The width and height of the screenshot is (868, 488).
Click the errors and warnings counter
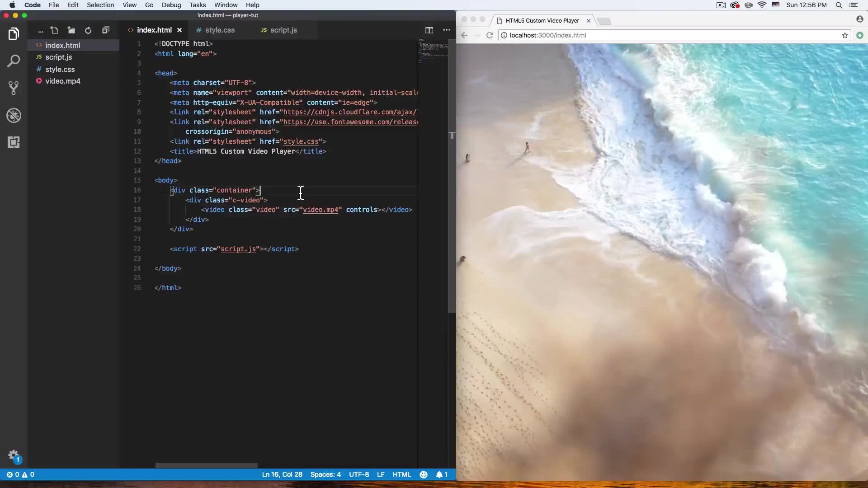point(20,474)
